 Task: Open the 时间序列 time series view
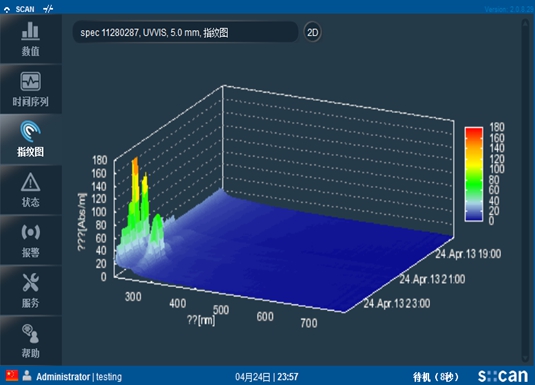(x=31, y=89)
